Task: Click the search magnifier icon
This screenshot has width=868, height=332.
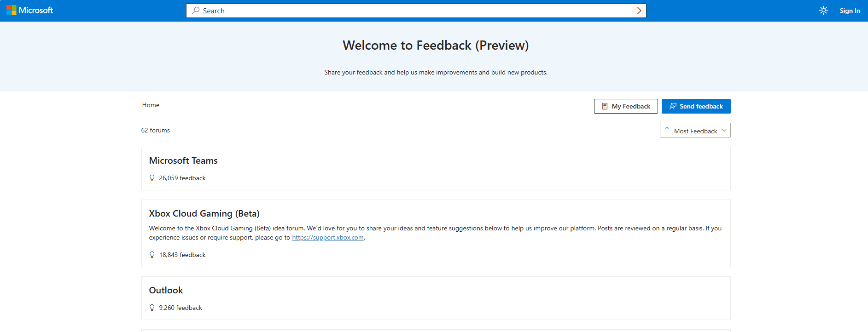Action: (196, 11)
